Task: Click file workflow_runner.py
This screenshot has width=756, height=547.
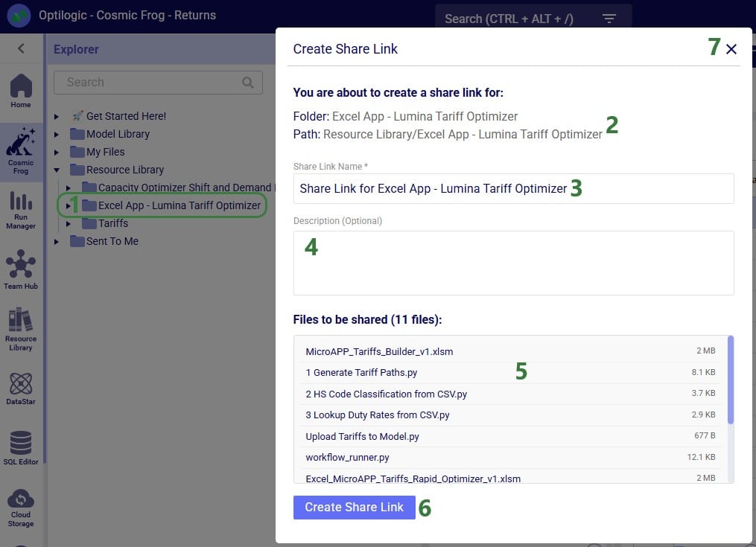Action: point(347,458)
